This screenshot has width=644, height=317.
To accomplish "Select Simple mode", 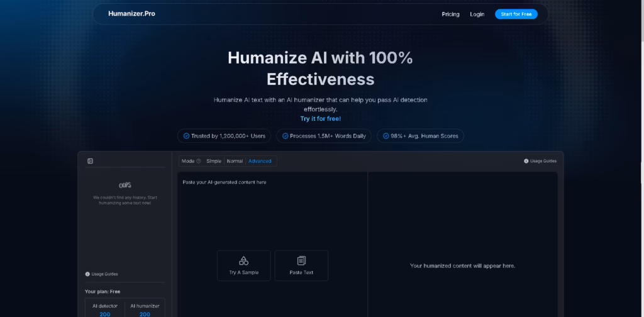I will (214, 161).
